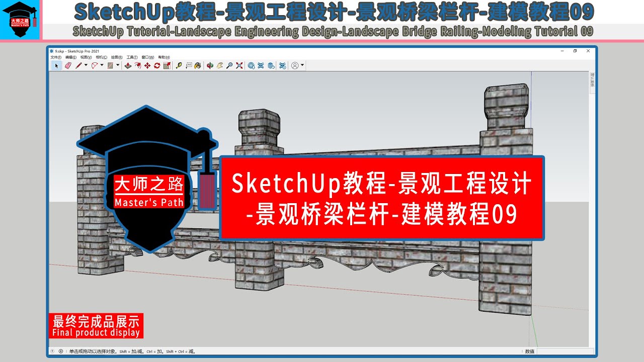The width and height of the screenshot is (644, 362).
Task: Click the 9.skp SketchUp title bar icon
Action: pos(52,51)
